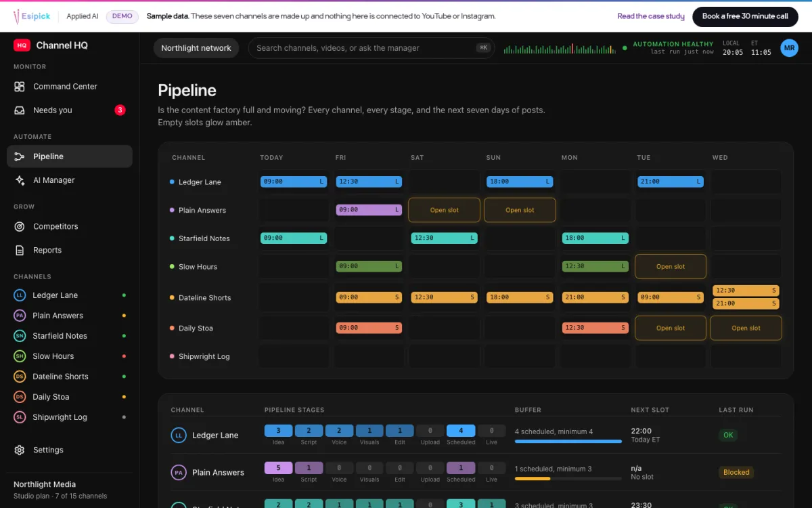Click the SL Shipwright Log avatar
Viewport: 812px width, 508px height.
[x=20, y=417]
